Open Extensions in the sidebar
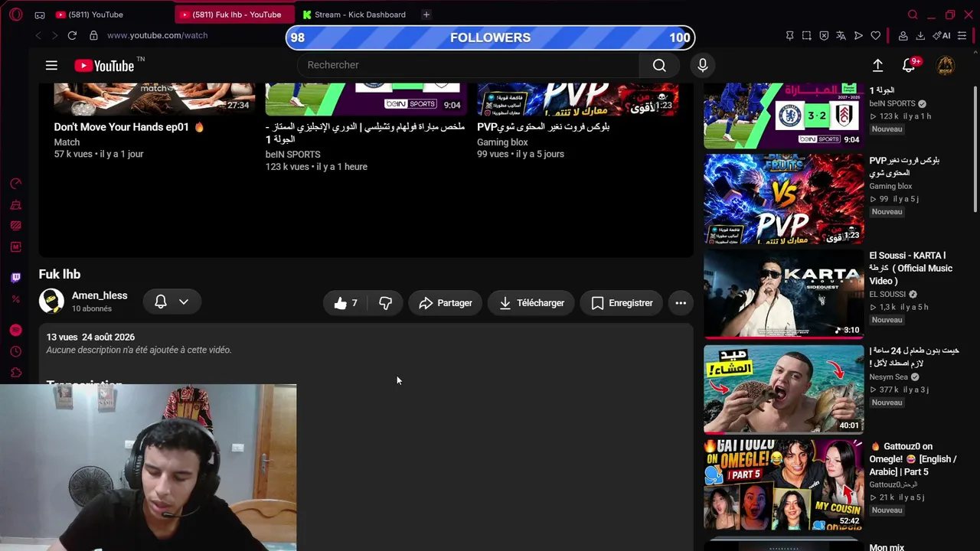Viewport: 980px width, 551px height. (x=16, y=373)
